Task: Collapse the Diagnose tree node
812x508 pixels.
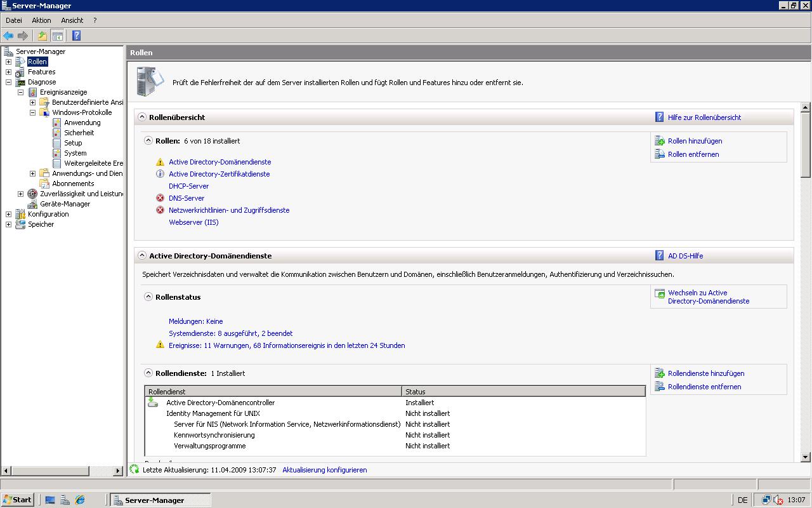Action: [x=8, y=82]
